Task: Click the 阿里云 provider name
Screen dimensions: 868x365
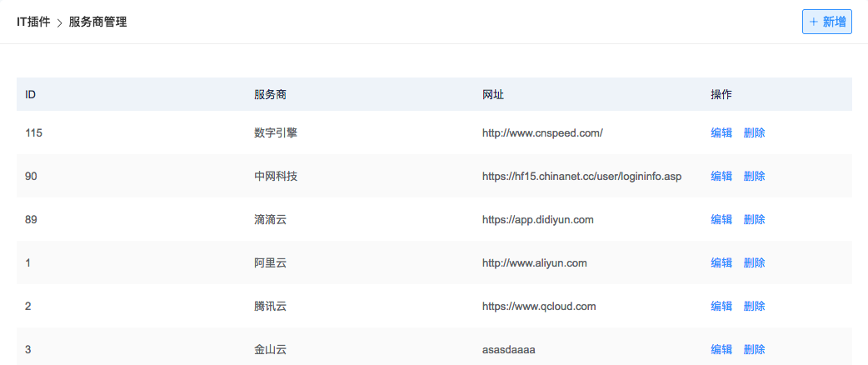Action: [x=270, y=262]
